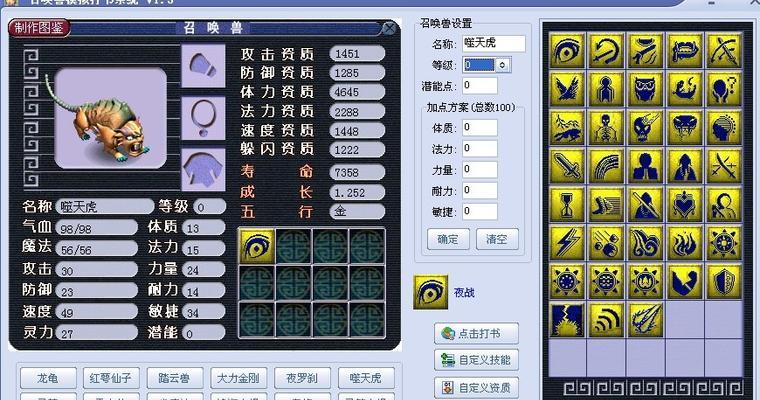Click the learned 夜战 skill in the beast's skill slots

257,246
